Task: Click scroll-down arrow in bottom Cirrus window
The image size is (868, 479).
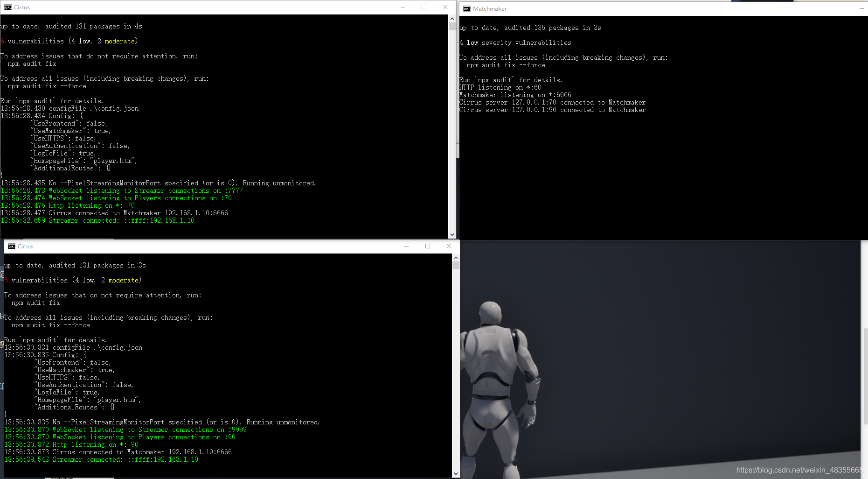Action: tap(456, 473)
